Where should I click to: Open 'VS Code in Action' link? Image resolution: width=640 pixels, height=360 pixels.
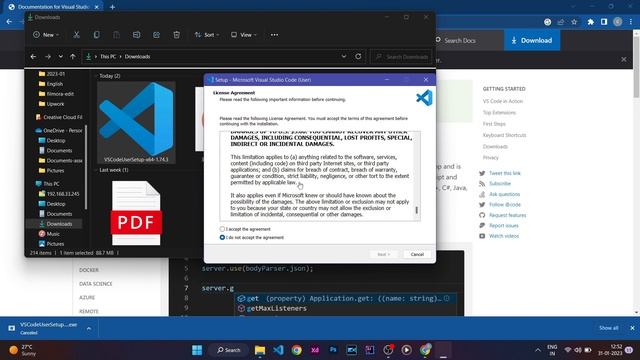(502, 101)
